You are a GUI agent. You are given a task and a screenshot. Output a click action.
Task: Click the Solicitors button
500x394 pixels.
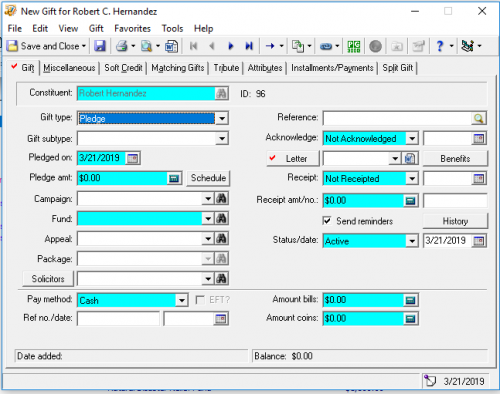48,279
